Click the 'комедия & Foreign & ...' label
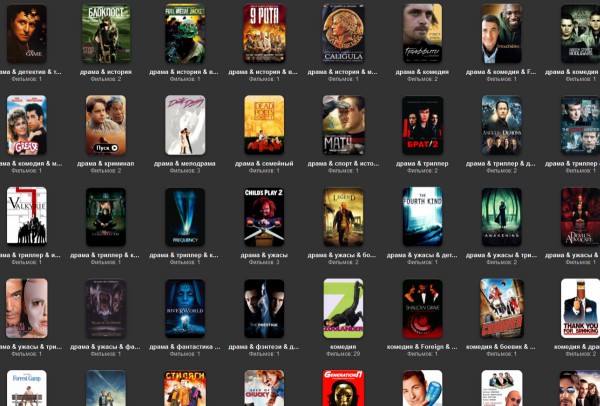Image resolution: width=600 pixels, height=406 pixels. pyautogui.click(x=422, y=347)
